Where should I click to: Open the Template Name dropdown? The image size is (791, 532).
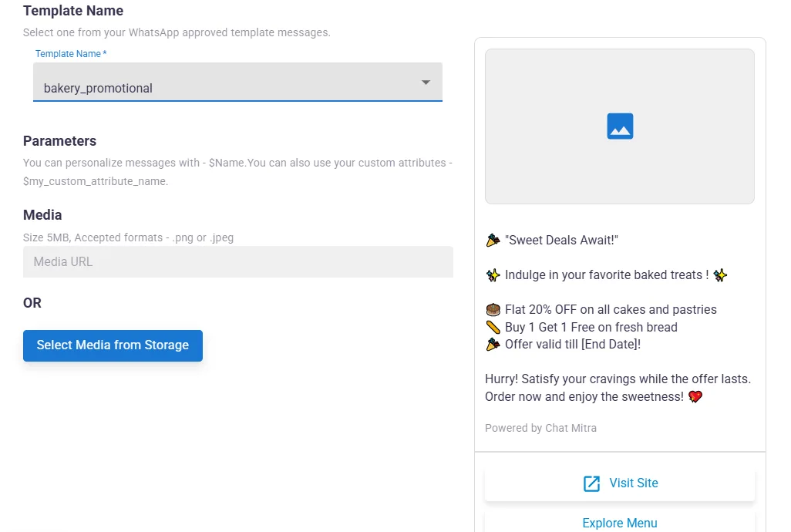tap(237, 82)
